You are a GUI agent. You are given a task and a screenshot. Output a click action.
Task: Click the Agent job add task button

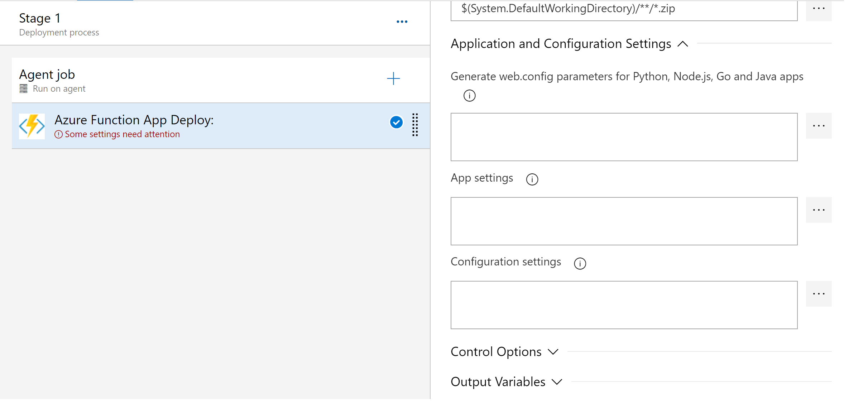394,78
